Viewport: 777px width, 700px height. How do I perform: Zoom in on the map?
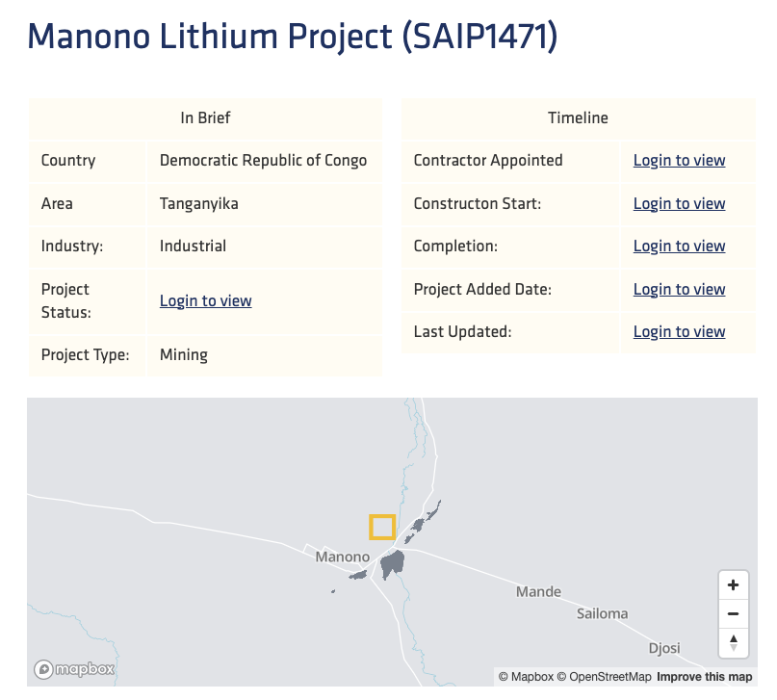click(733, 585)
